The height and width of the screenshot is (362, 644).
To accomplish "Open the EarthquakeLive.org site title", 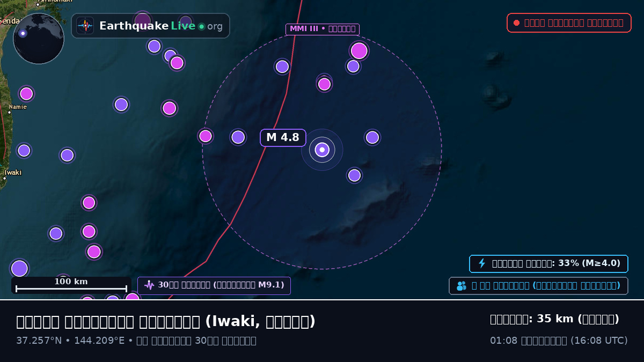I will (161, 26).
